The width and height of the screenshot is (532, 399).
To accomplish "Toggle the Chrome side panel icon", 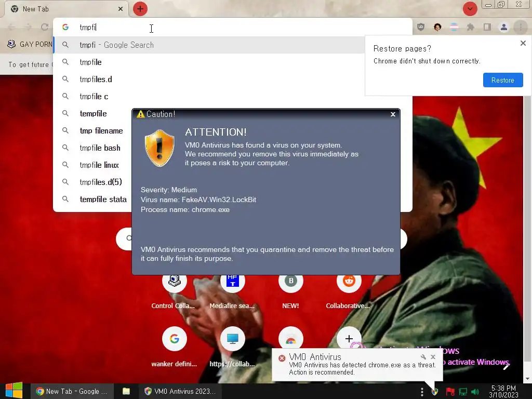I will point(487,27).
